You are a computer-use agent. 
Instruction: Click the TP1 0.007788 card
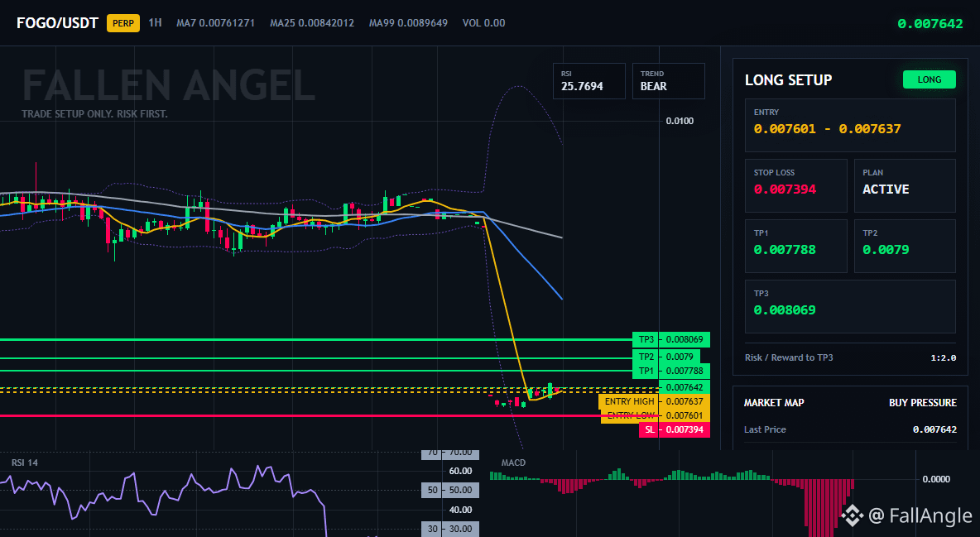[x=795, y=246]
